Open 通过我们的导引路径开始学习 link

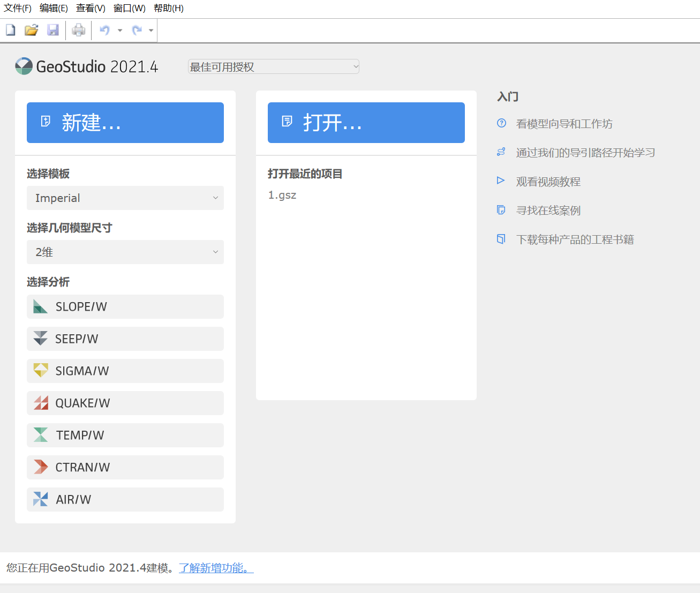tap(586, 153)
